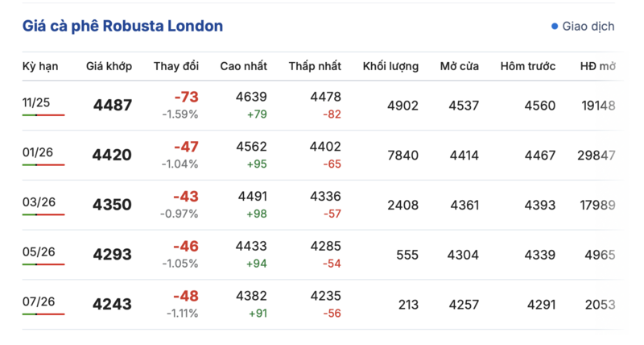Click the price range bar under 05/26

point(43,264)
